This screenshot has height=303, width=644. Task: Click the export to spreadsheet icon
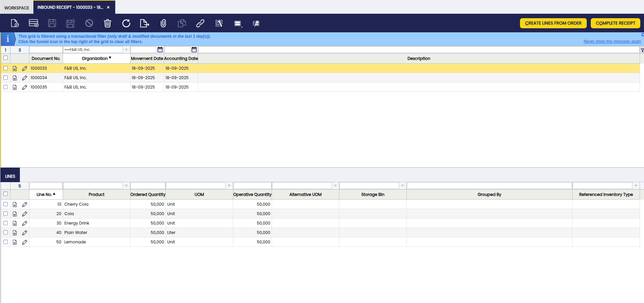click(x=144, y=23)
